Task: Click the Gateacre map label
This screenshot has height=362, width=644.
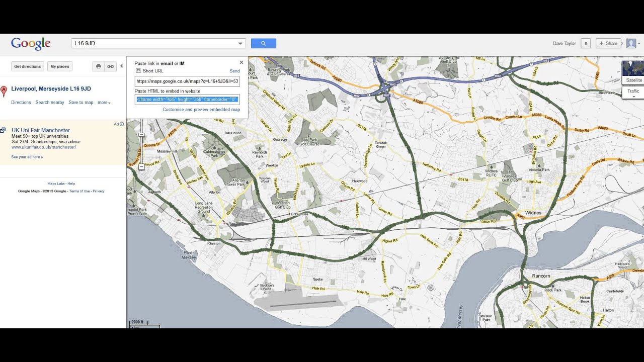Action: point(279,139)
